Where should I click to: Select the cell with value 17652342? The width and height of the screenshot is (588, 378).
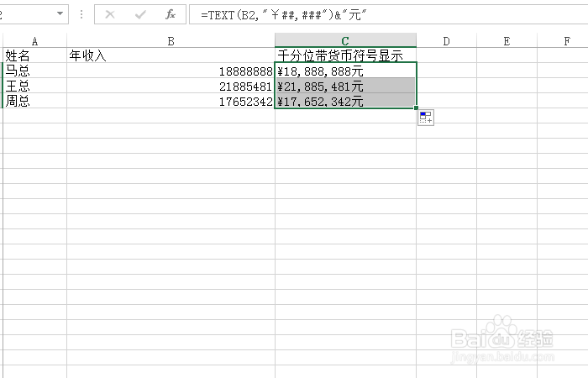[171, 101]
